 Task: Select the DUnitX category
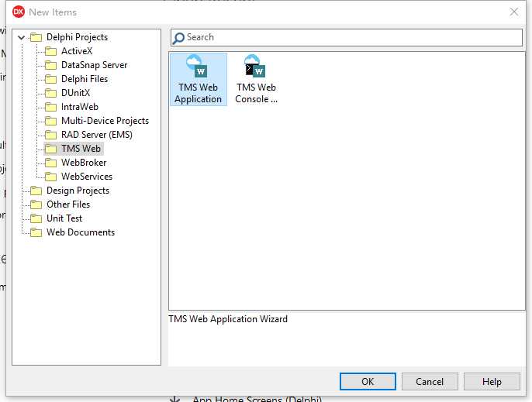pos(75,92)
